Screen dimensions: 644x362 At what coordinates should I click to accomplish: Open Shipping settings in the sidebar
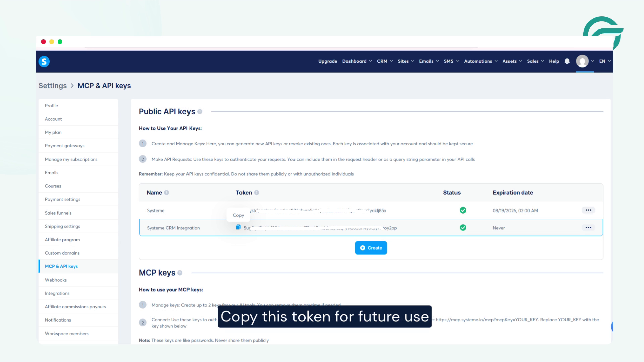coord(78,226)
